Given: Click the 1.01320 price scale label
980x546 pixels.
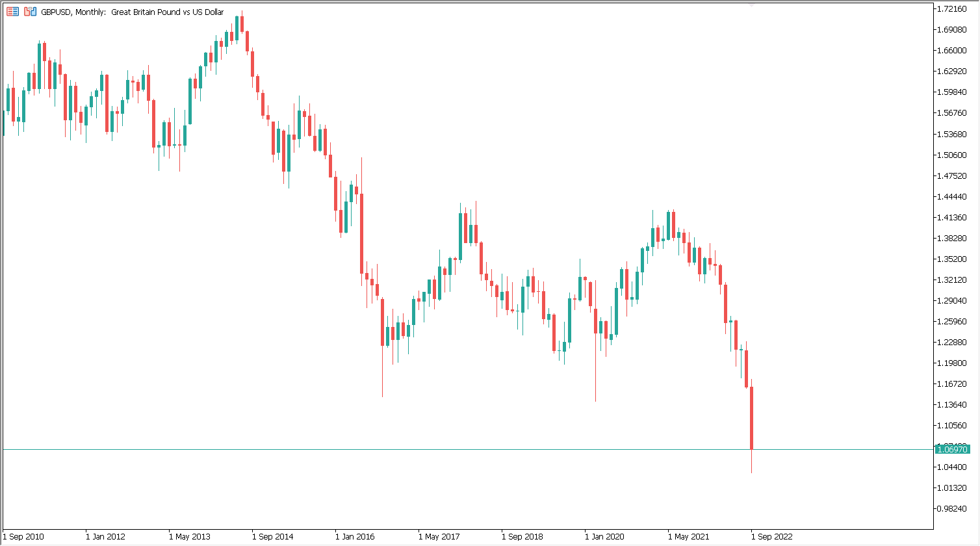Looking at the screenshot, I should (x=951, y=487).
